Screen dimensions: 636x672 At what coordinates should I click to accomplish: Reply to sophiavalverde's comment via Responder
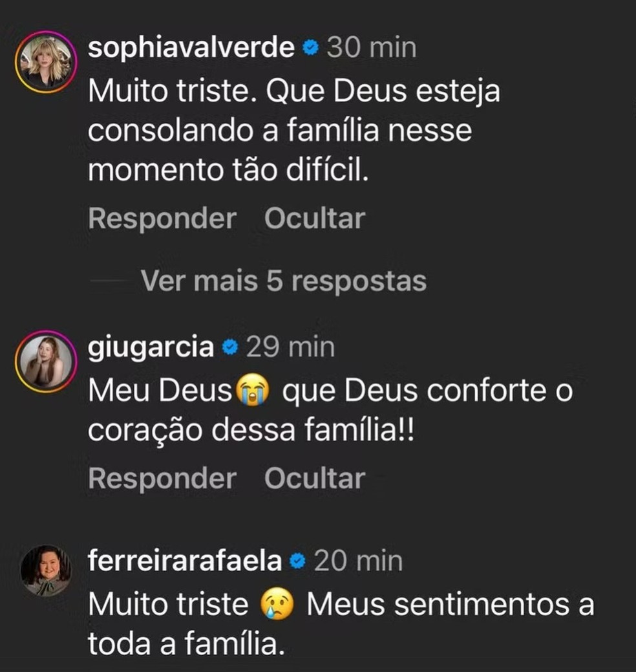point(162,219)
